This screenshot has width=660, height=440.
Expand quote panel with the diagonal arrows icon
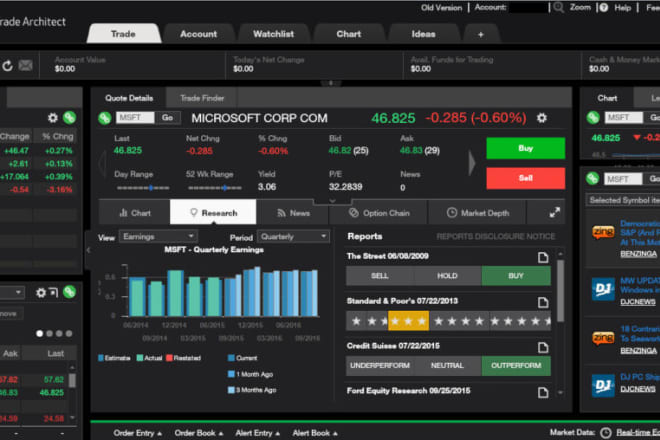554,213
